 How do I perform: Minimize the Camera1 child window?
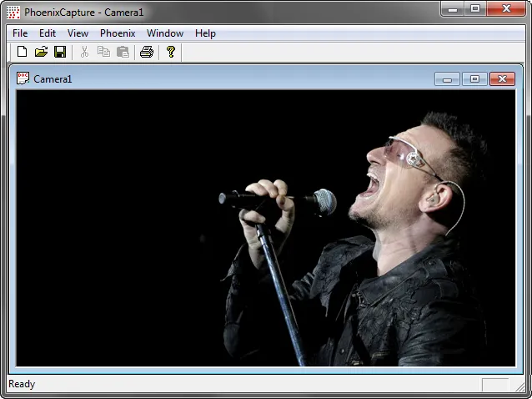tap(448, 79)
